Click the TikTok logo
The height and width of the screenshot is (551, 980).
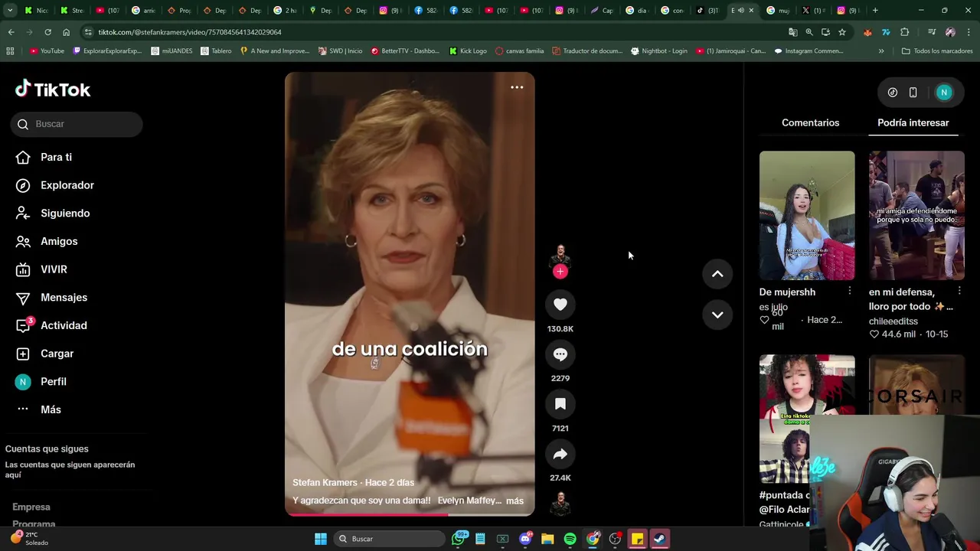(53, 90)
